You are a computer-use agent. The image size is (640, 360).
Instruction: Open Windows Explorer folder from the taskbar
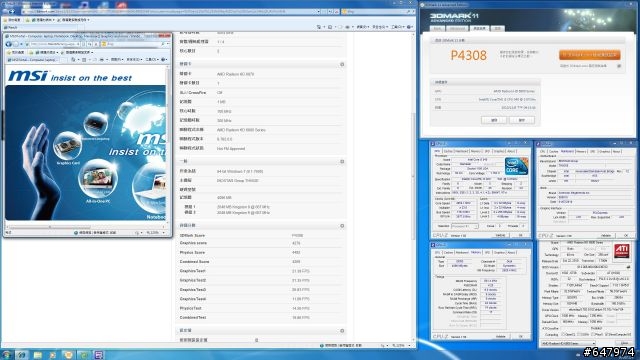pyautogui.click(x=38, y=355)
